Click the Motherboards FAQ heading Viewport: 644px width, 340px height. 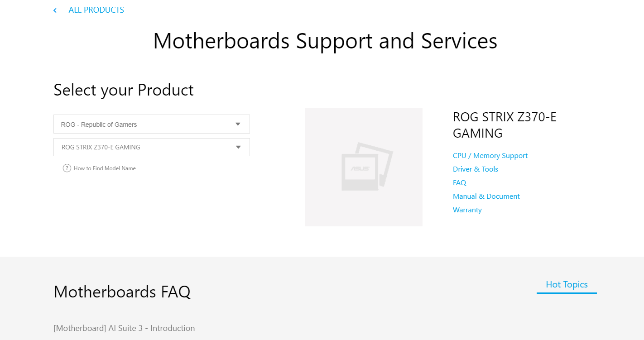[122, 292]
